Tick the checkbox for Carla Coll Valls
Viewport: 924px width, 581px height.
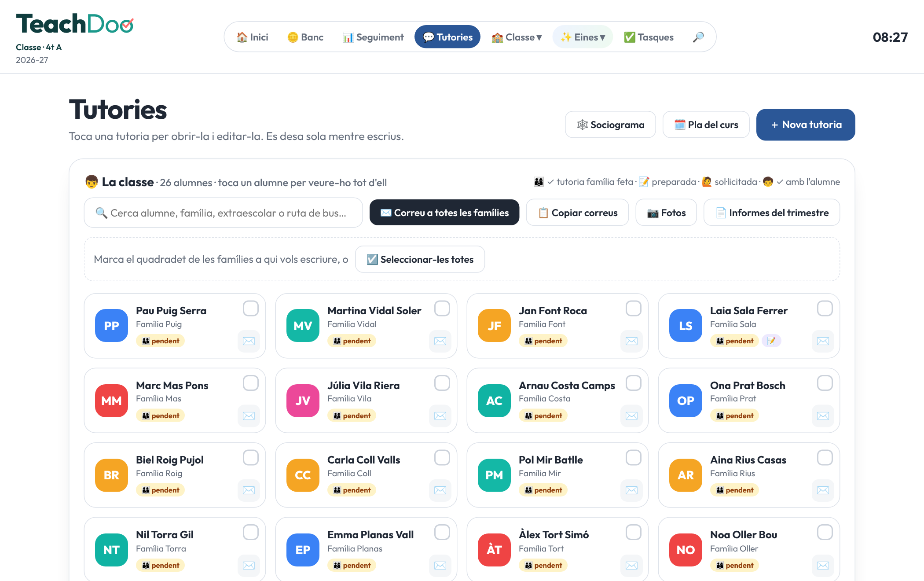(442, 458)
